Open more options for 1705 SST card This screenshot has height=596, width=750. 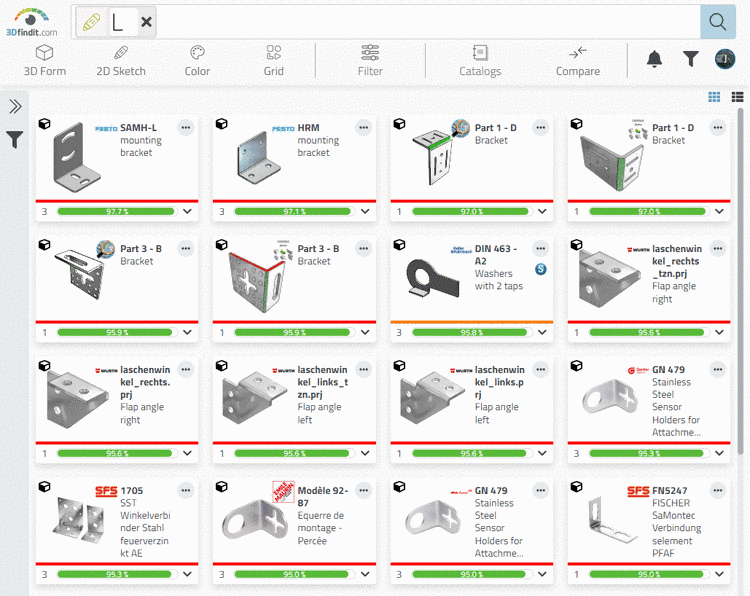(x=186, y=491)
